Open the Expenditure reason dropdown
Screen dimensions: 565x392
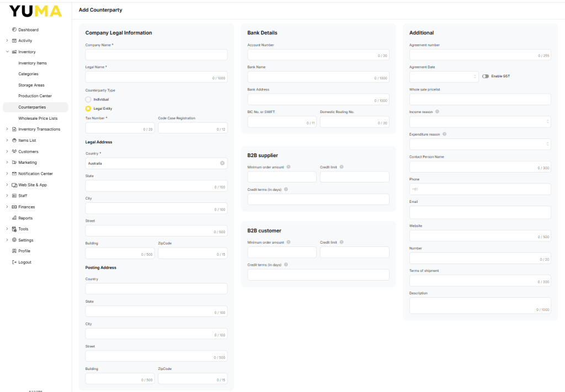pyautogui.click(x=480, y=144)
